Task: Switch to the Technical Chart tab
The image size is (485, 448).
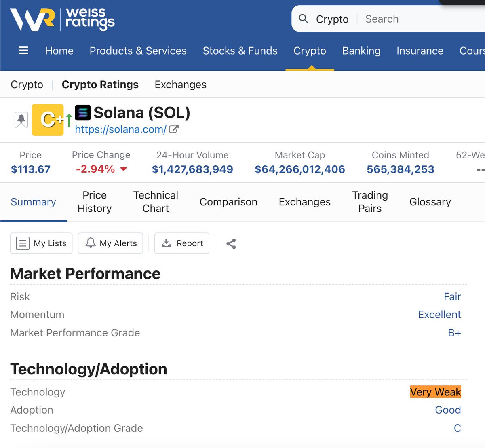Action: [x=156, y=202]
